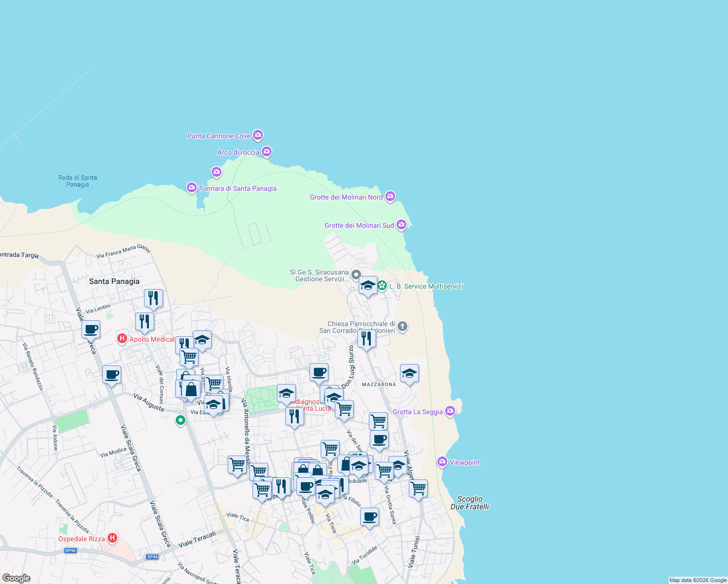This screenshot has height=584, width=728.
Task: Select the Punta Cannone Cove attraction pin
Action: tap(258, 135)
